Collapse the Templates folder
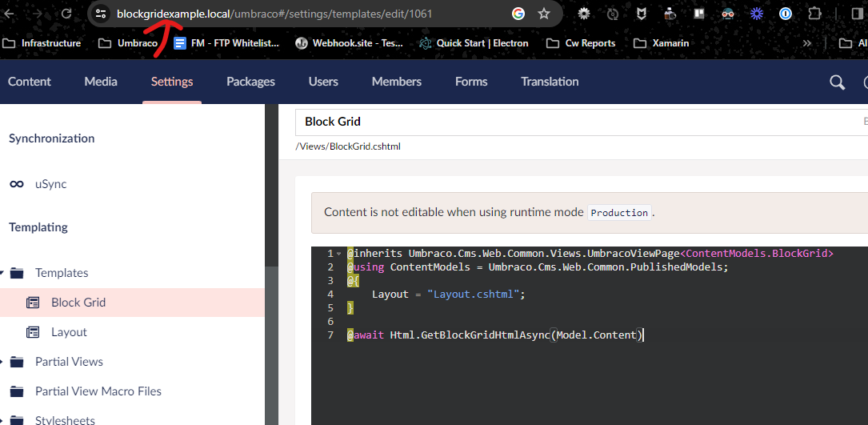868x425 pixels. (x=2, y=273)
